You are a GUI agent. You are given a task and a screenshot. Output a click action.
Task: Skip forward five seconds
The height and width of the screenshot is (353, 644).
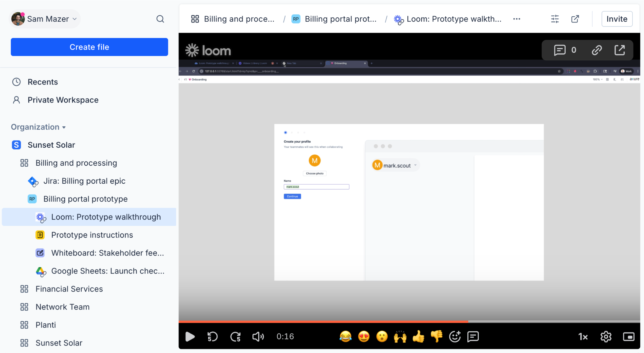(236, 337)
